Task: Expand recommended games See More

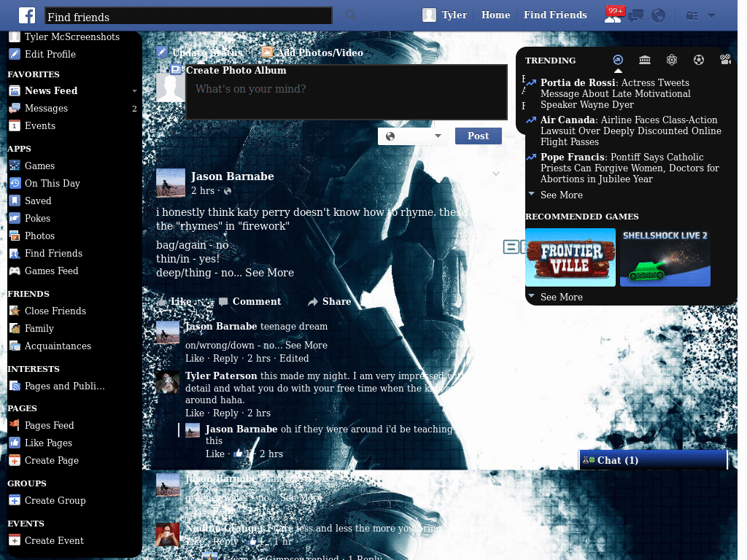Action: (x=561, y=297)
